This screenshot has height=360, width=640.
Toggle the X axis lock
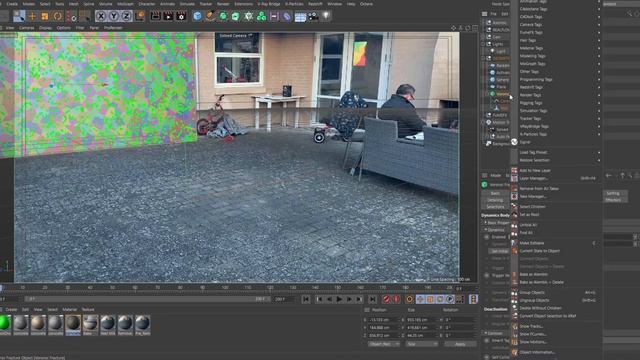coord(101,16)
